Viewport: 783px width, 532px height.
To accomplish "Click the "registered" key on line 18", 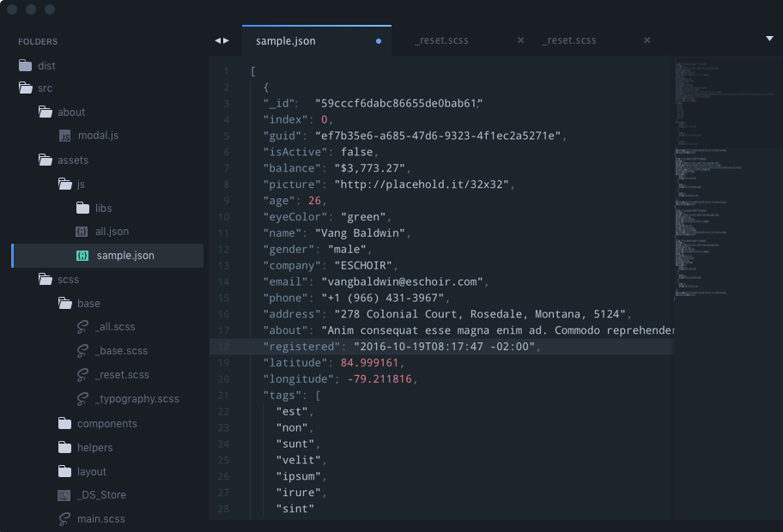I will click(301, 347).
